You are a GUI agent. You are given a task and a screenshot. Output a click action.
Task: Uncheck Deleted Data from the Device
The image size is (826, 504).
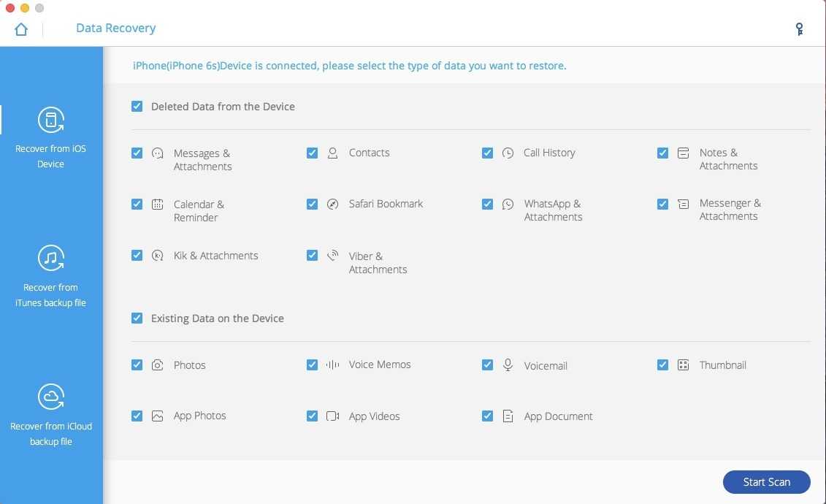click(x=137, y=107)
